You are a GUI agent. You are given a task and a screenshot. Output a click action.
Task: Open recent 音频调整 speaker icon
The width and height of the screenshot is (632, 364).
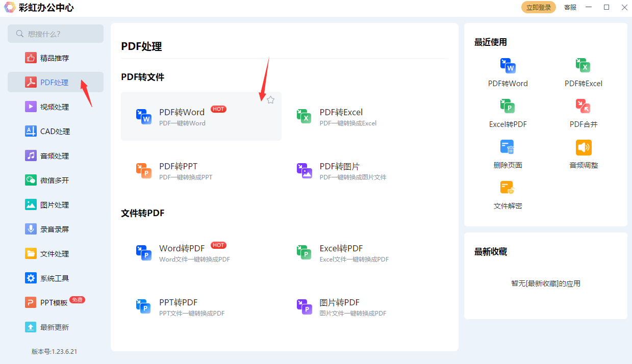pos(583,147)
